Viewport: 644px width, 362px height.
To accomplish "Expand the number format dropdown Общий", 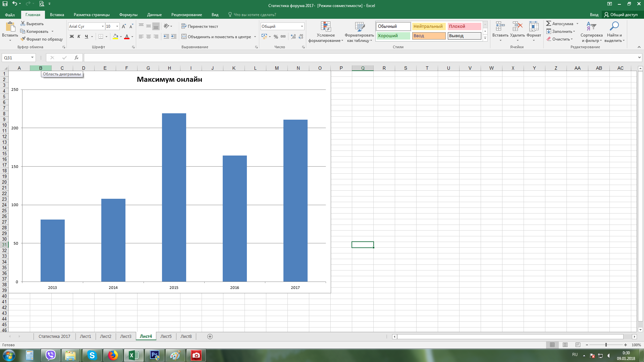I will (x=302, y=26).
